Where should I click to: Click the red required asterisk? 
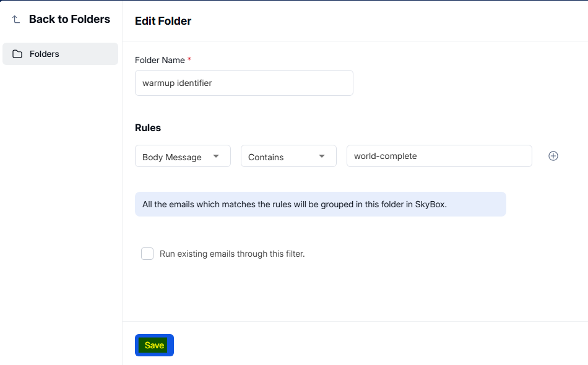[x=189, y=59]
